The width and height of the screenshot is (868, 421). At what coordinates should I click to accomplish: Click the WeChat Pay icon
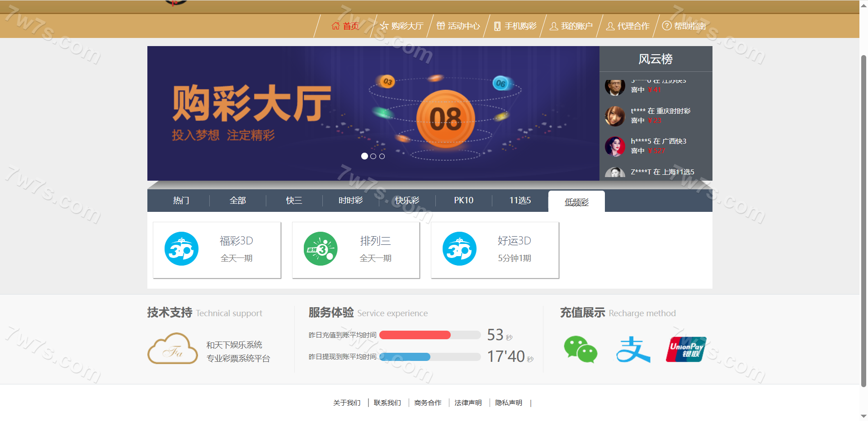pyautogui.click(x=580, y=349)
